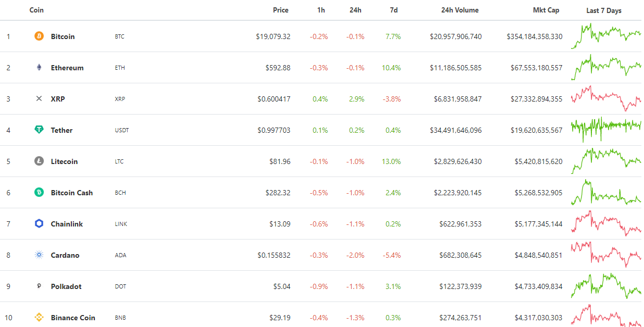Click the LINK ticker symbol
Viewport: 644px width, 327px height.
121,224
